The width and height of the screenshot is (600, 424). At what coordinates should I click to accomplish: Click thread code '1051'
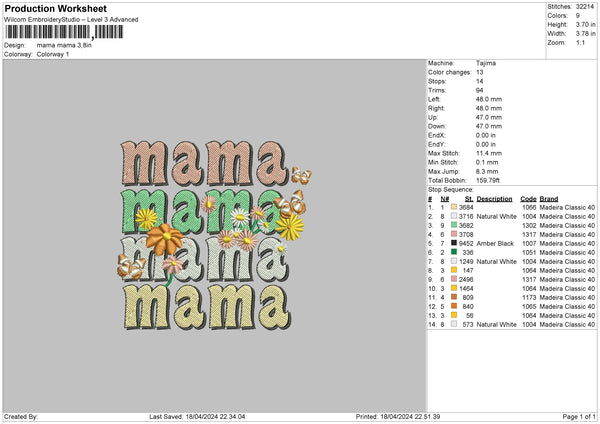(x=529, y=252)
